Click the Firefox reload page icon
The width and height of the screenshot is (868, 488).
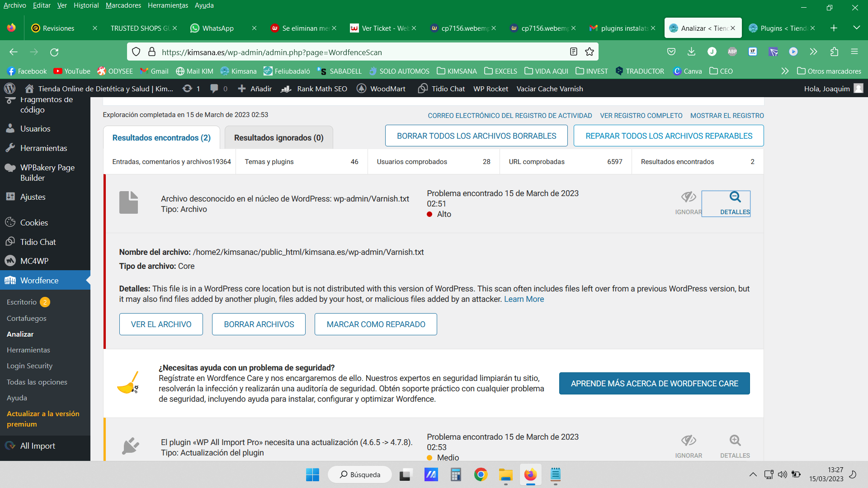54,52
